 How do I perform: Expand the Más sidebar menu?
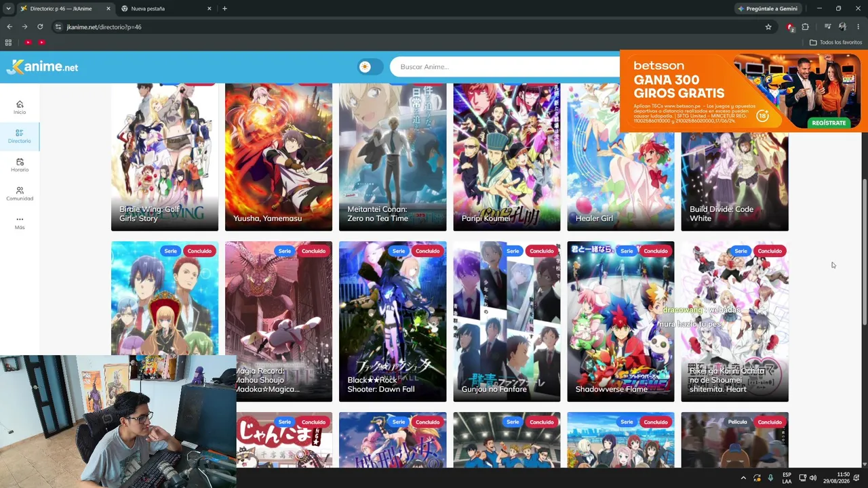coord(20,223)
